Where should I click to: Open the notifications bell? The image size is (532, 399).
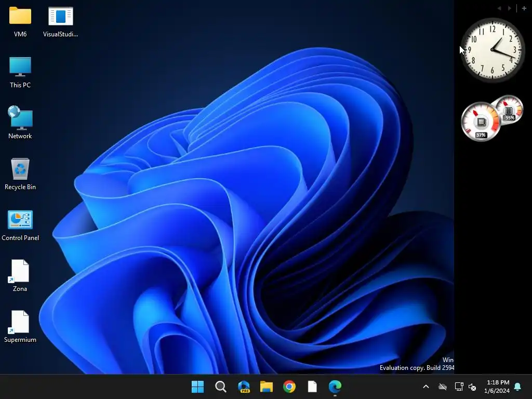click(518, 387)
